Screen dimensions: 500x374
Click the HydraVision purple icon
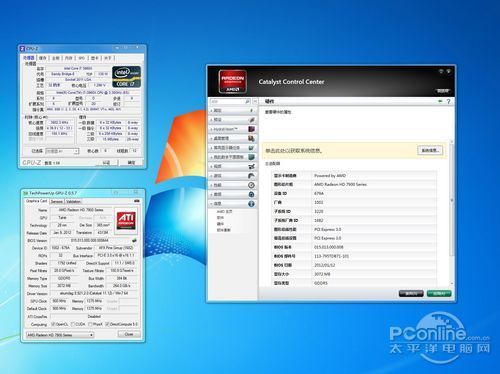point(252,129)
